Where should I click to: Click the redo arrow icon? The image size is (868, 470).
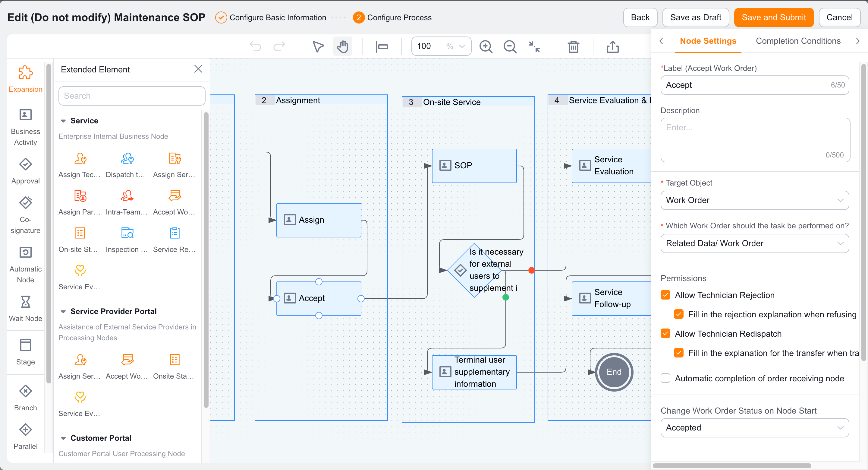279,46
